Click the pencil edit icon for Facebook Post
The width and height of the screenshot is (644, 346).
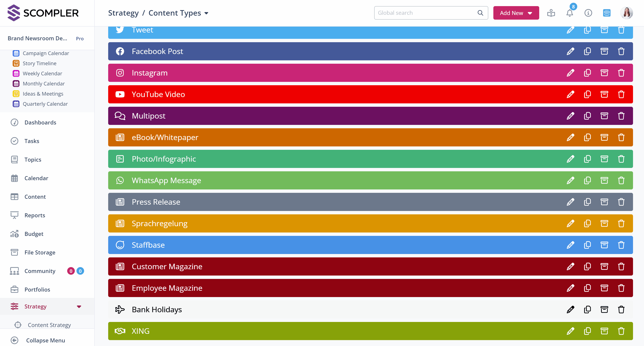point(570,51)
